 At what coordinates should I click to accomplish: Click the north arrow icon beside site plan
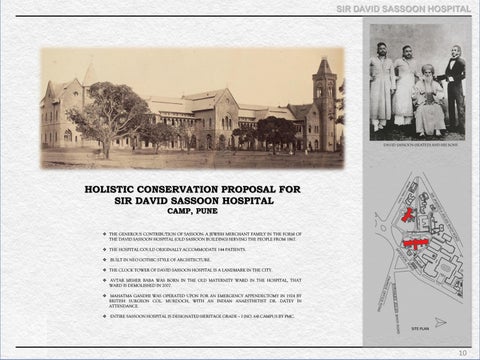[440, 322]
